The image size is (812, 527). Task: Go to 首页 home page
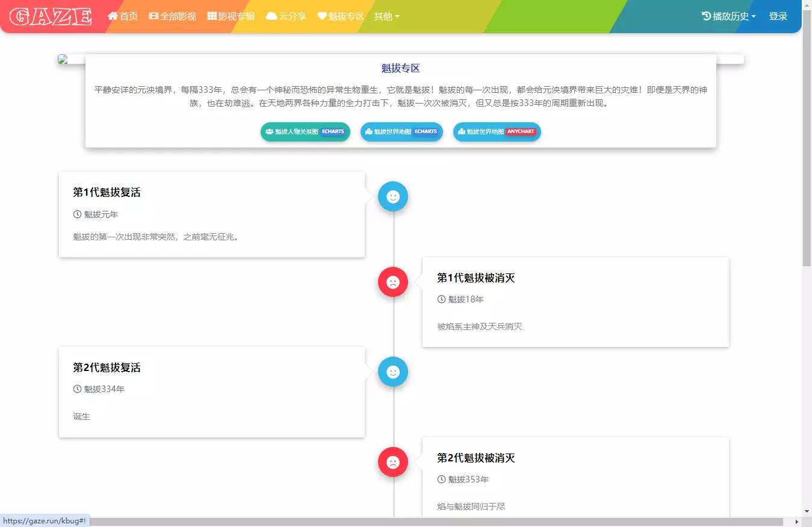point(123,16)
